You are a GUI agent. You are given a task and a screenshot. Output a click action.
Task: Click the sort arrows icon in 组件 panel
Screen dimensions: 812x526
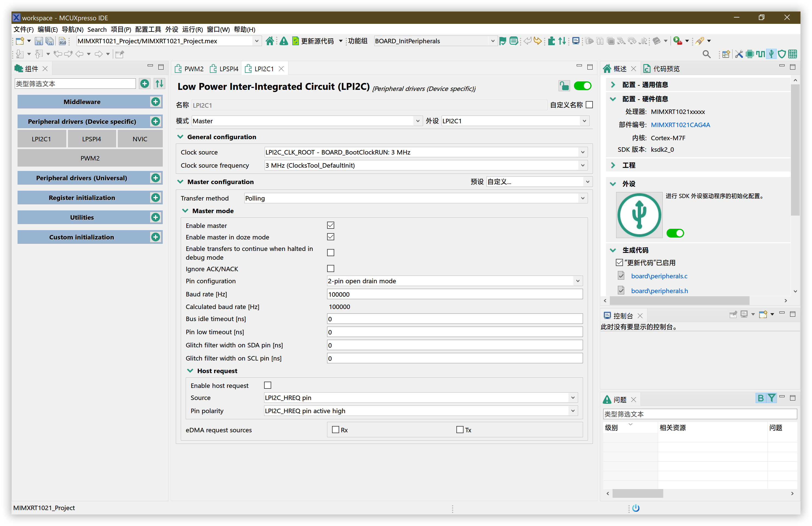[159, 84]
